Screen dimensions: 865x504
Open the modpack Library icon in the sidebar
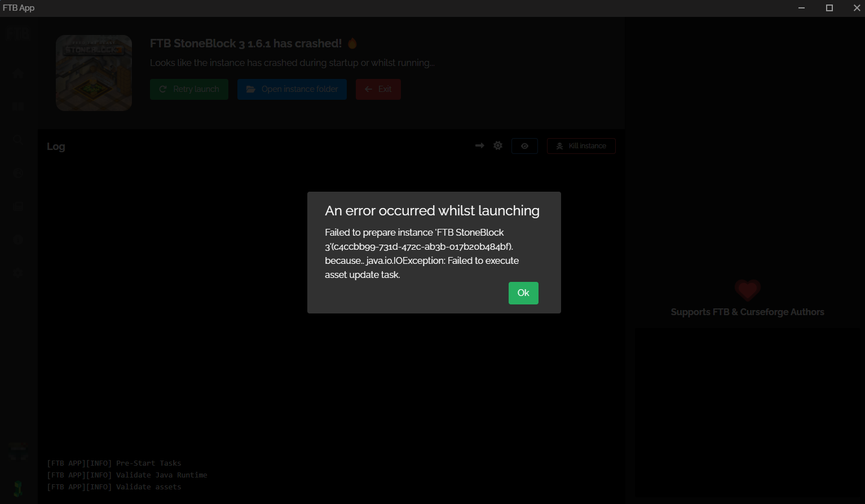17,106
